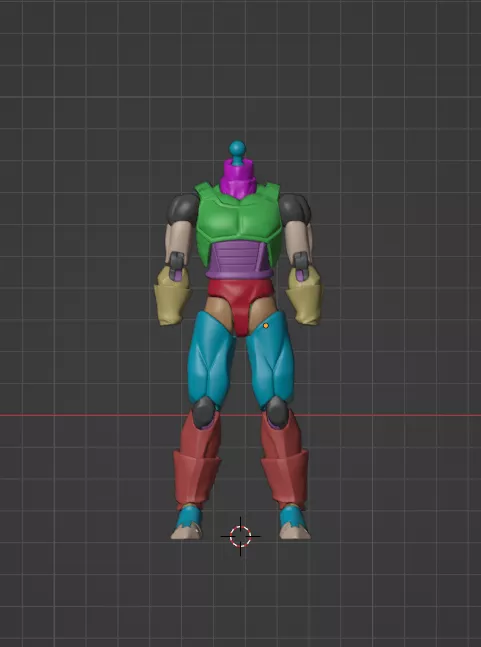This screenshot has width=481, height=647.
Task: Select the red pelvis briefs mesh
Action: pos(240,306)
